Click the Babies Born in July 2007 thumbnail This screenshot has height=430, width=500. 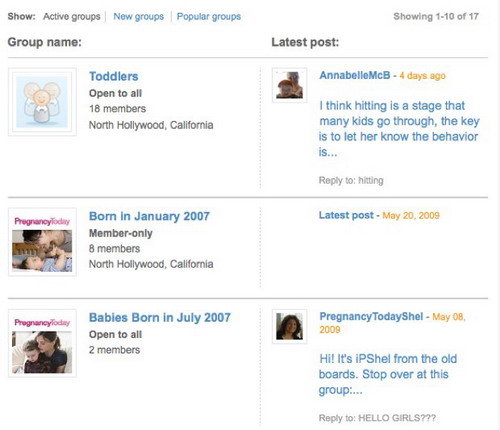[x=42, y=343]
